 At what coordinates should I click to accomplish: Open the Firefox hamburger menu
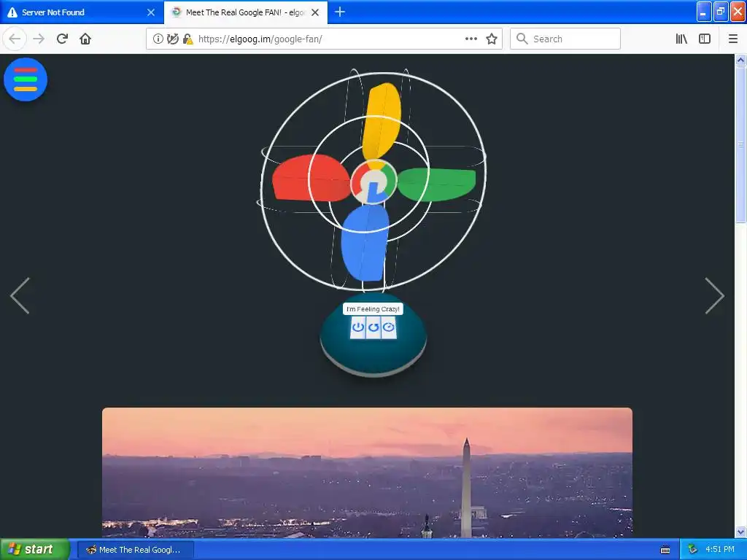pyautogui.click(x=733, y=39)
